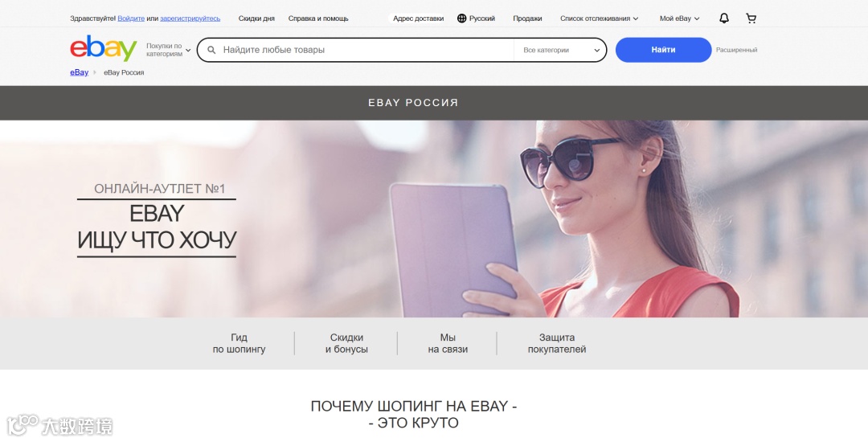Click the globe language icon
This screenshot has width=868, height=442.
point(461,18)
